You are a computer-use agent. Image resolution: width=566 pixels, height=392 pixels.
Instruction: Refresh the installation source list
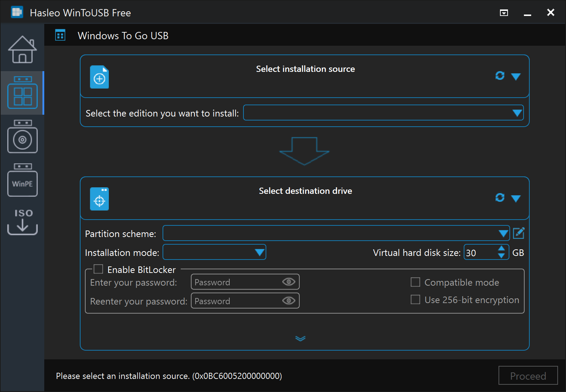pyautogui.click(x=500, y=75)
